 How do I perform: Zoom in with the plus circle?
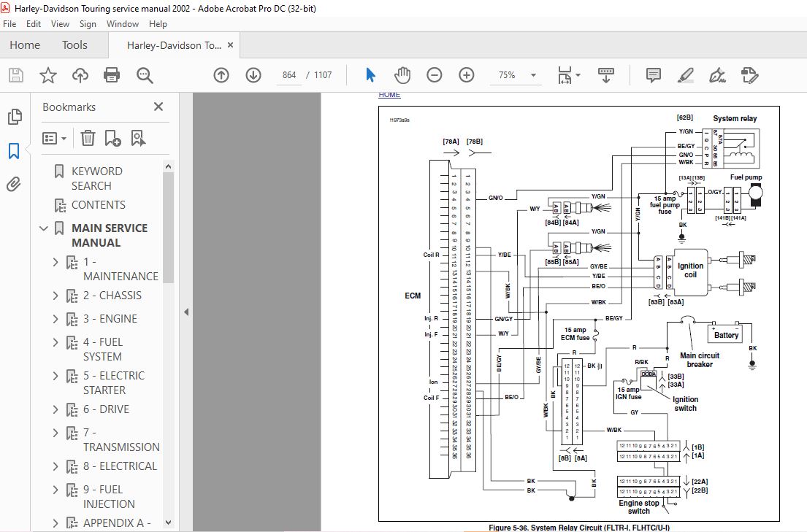[466, 75]
